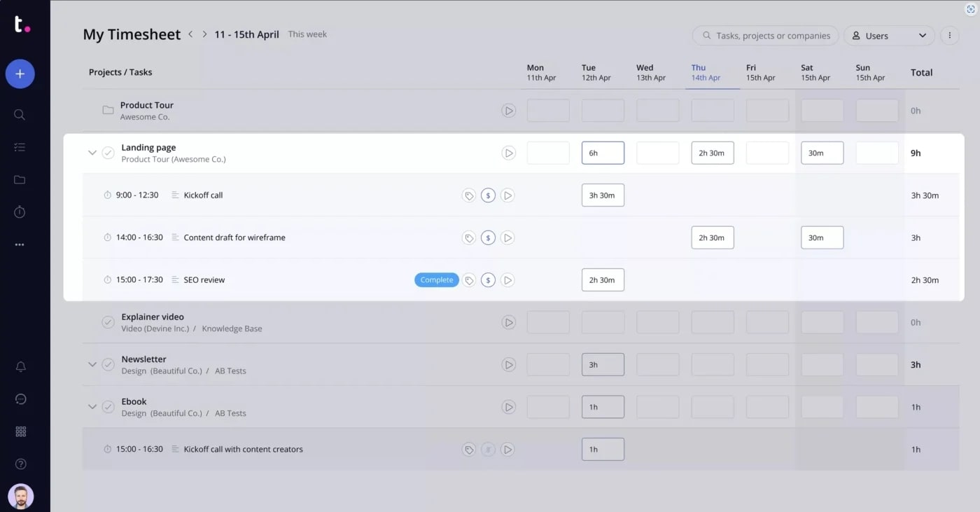Click the This week link

[x=307, y=34]
